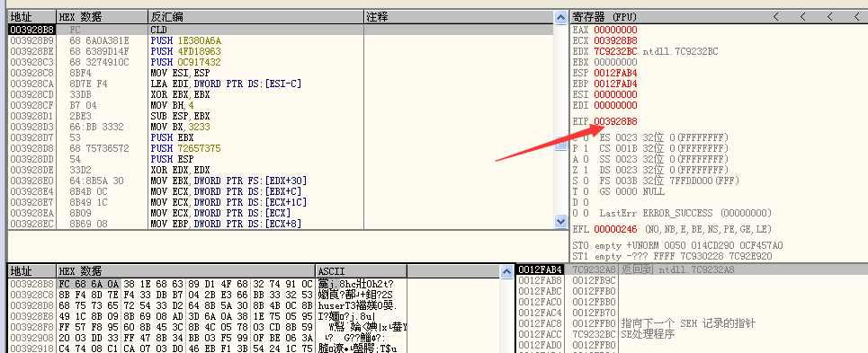Viewport: 868px width, 353px height.
Task: Select the XOR EDX,EDX instruction
Action: 281,170
